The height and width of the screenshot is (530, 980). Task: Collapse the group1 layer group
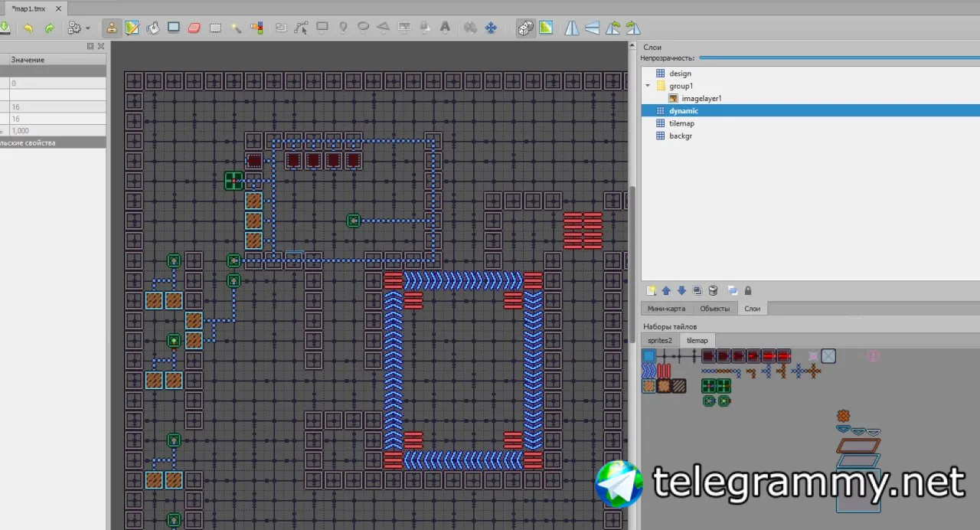coord(648,86)
